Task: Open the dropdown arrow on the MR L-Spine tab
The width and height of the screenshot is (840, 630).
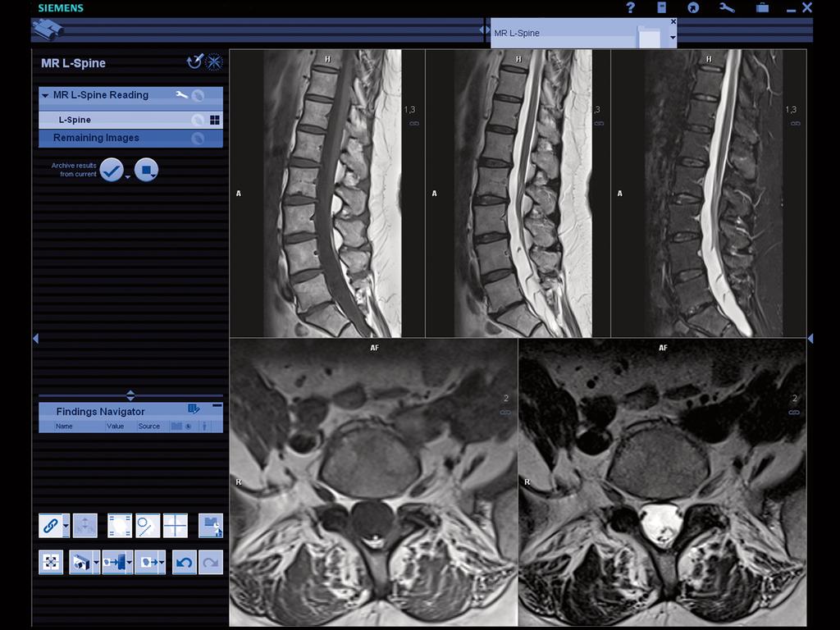Action: 673,38
